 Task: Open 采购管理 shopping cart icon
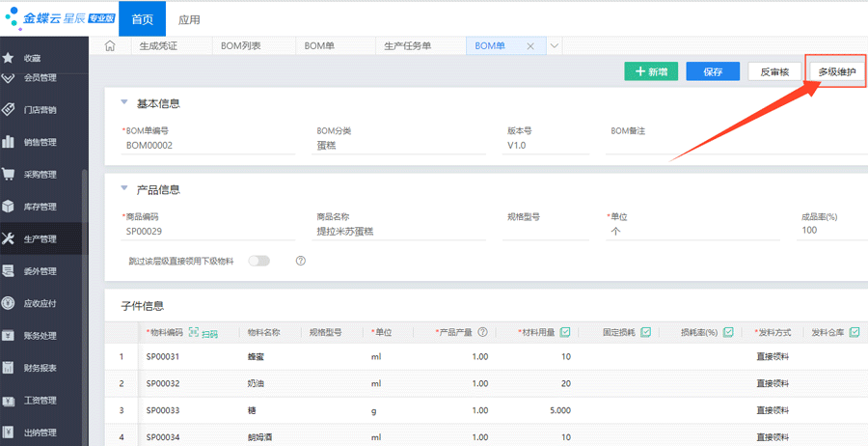(8, 174)
